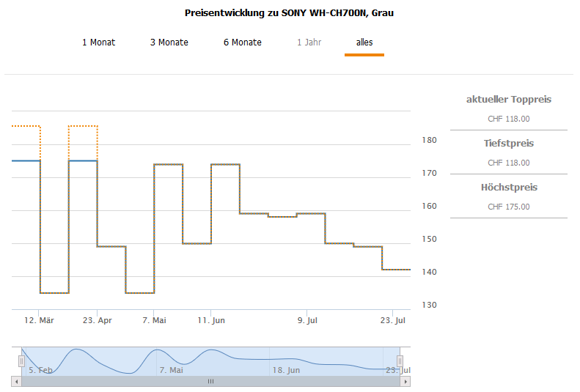Click the Höchstpreis value CHF 175.00
The image size is (580, 392).
[508, 207]
